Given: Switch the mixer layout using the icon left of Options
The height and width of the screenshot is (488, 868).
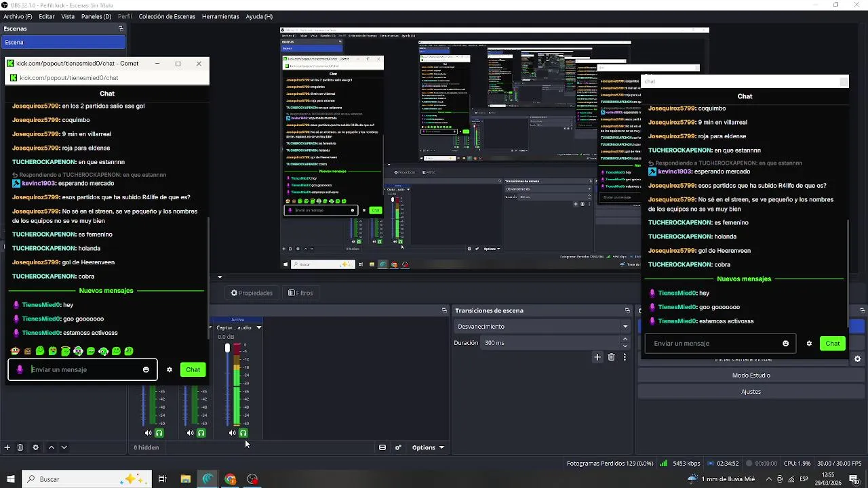Looking at the screenshot, I should click(x=382, y=447).
